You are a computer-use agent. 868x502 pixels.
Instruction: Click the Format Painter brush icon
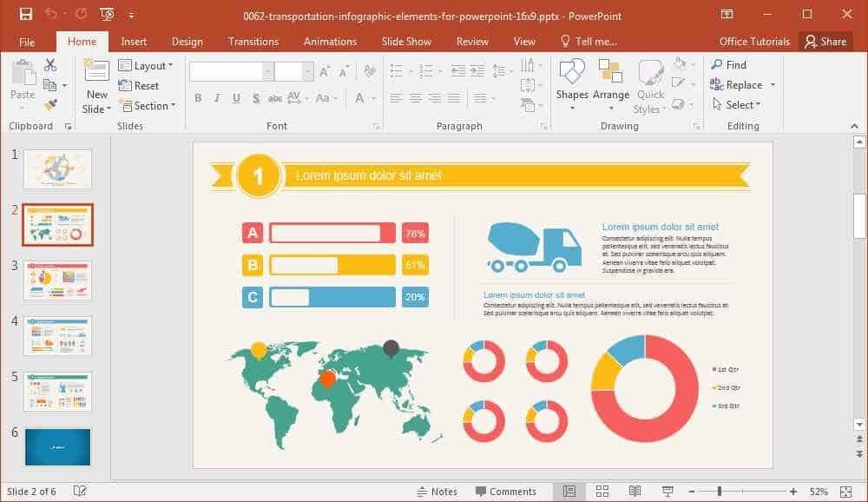50,105
